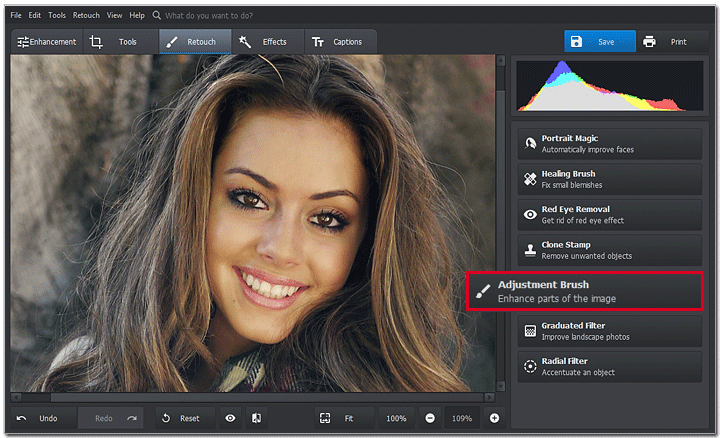Set zoom to 100%
The height and width of the screenshot is (438, 720).
pos(396,418)
